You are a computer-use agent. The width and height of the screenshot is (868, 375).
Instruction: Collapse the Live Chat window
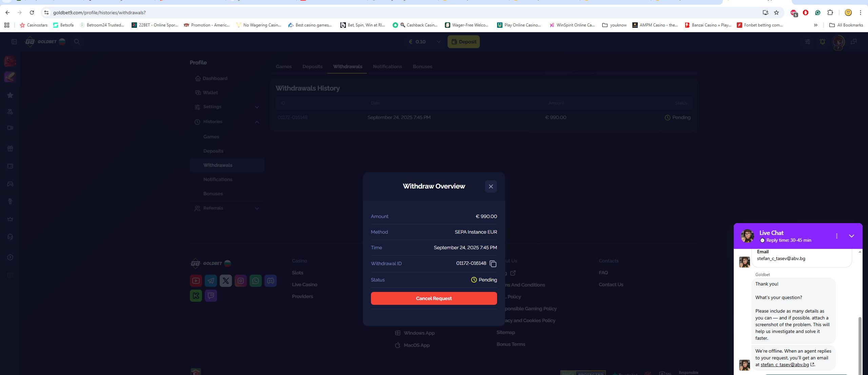point(851,236)
